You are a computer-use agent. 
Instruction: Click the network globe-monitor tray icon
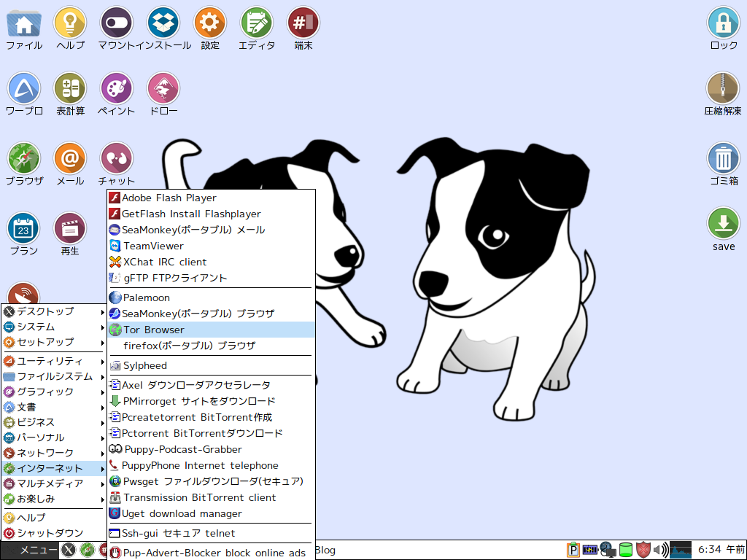[608, 550]
